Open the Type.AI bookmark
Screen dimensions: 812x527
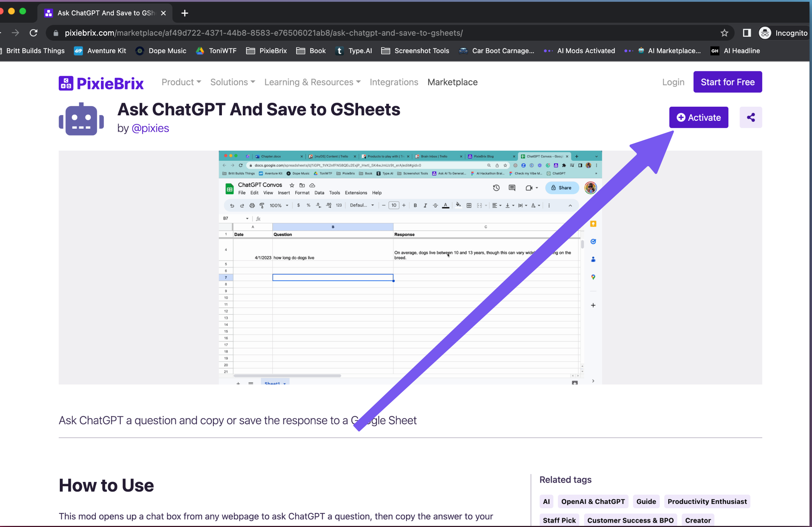click(353, 51)
